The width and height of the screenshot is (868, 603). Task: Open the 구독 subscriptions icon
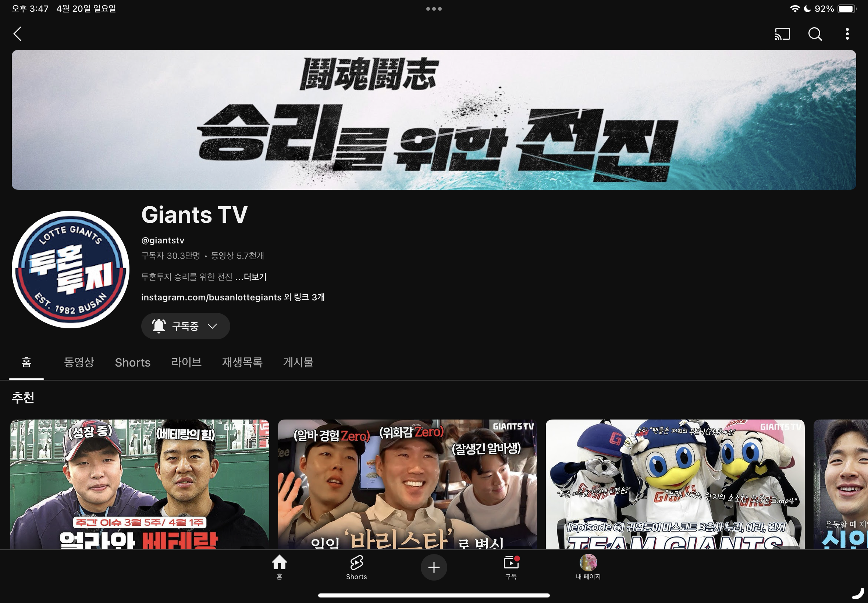(511, 566)
